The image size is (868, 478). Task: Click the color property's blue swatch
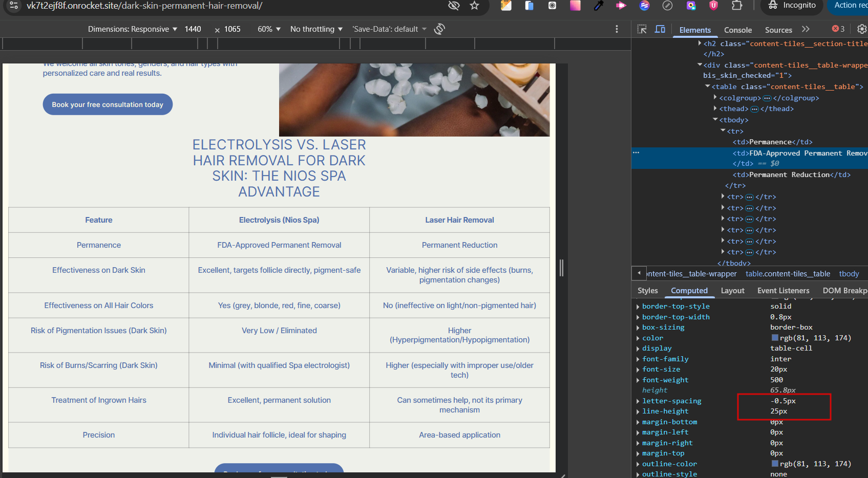point(775,338)
